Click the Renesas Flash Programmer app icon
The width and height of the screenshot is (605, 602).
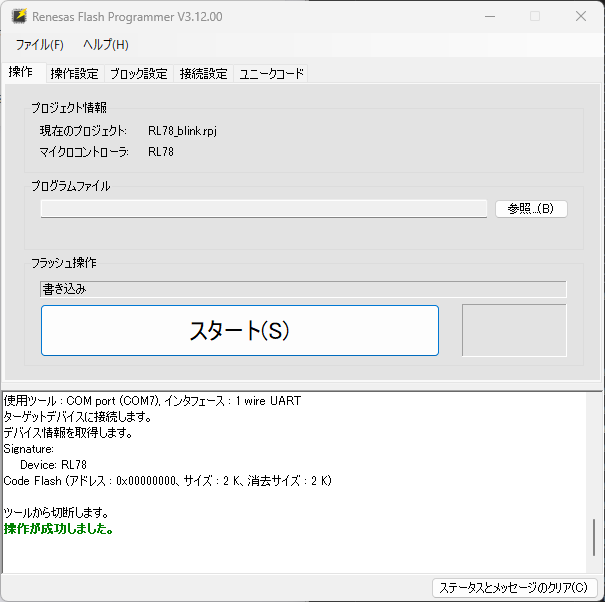(19, 16)
